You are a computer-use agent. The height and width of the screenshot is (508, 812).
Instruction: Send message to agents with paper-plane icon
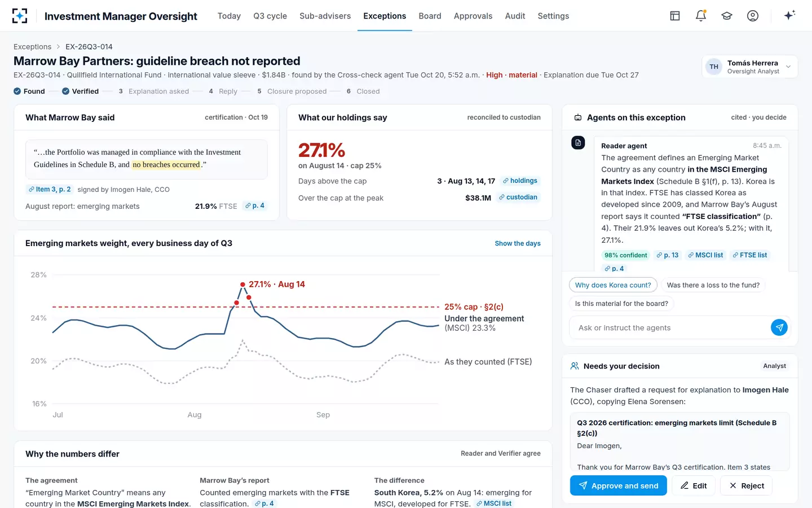tap(779, 327)
